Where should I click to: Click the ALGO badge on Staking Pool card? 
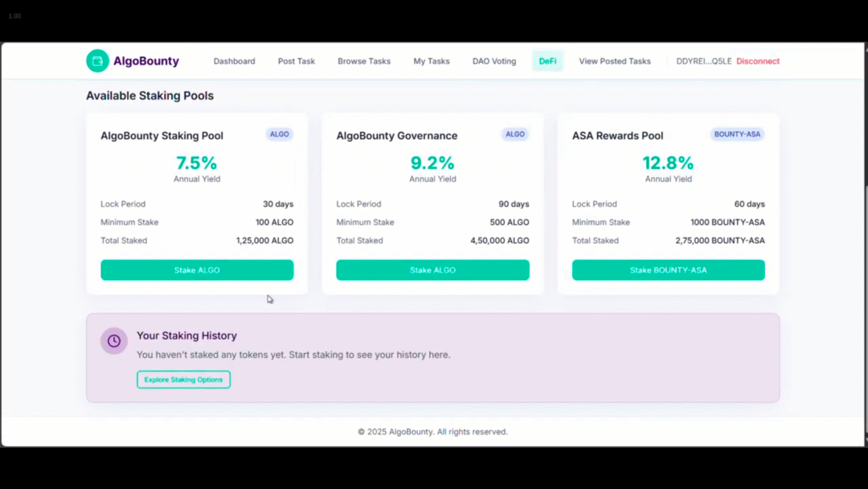[280, 134]
